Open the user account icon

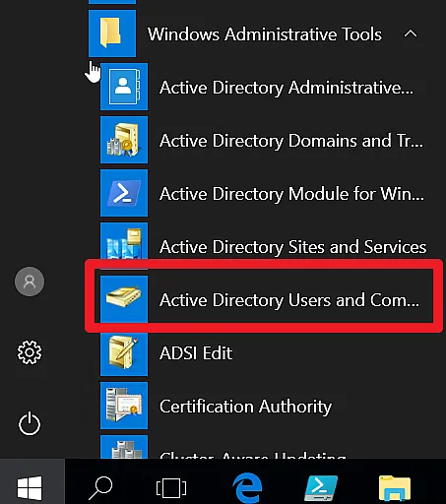[x=30, y=282]
